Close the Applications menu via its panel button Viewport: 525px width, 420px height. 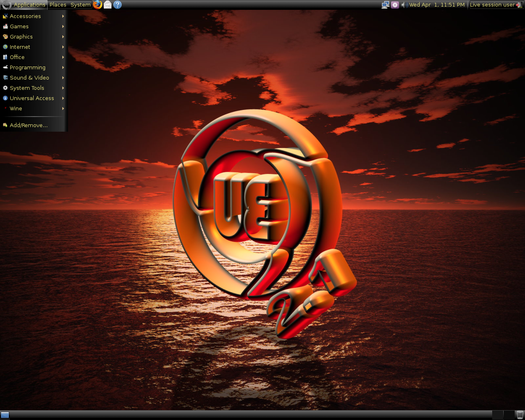[x=24, y=5]
